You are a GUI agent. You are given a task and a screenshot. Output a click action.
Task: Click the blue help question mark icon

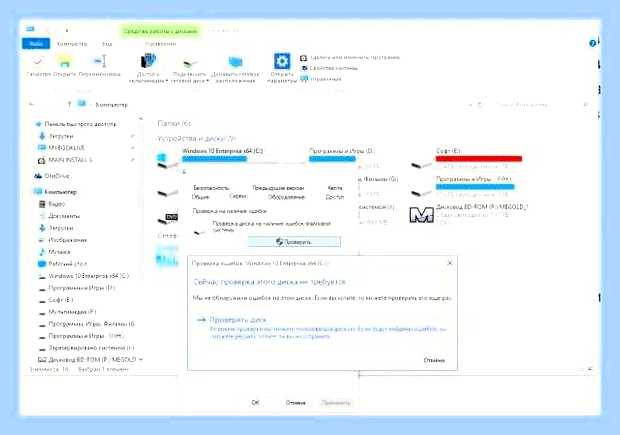click(592, 43)
